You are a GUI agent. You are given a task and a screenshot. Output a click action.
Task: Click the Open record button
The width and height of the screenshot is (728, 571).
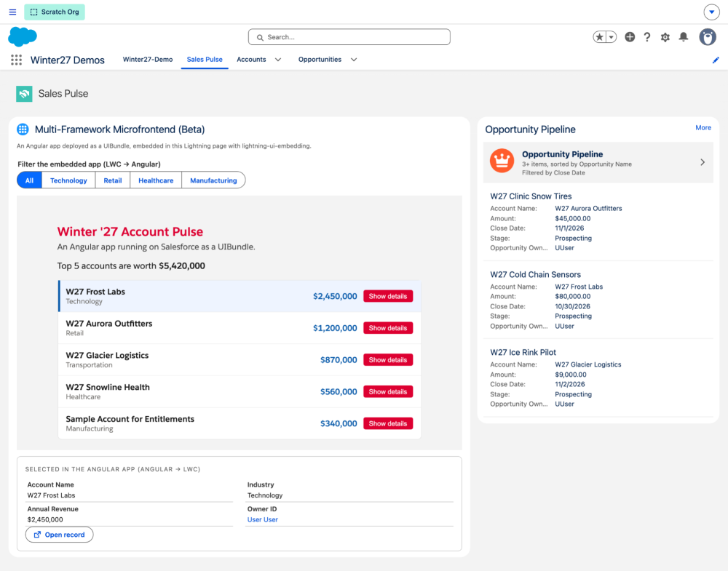coord(59,535)
